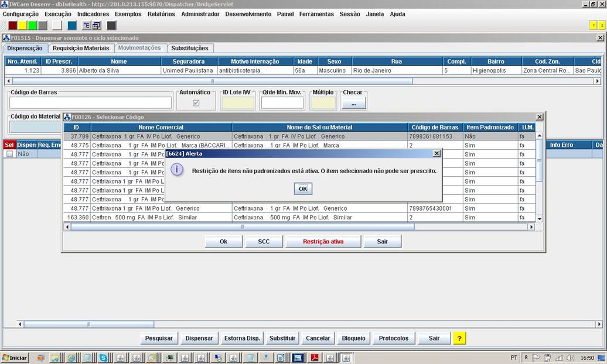
Task: Check the Sel checkbox in first row
Action: [9, 154]
